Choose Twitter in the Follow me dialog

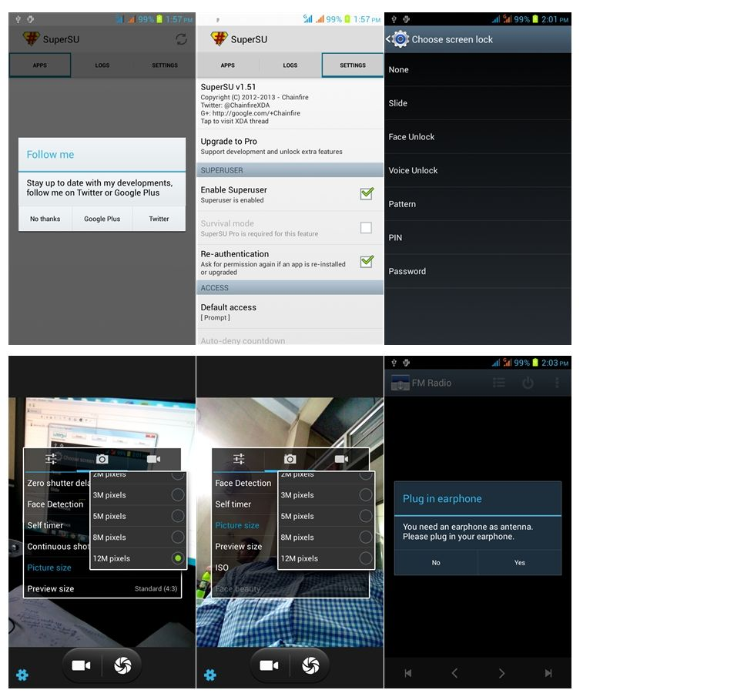pos(159,219)
